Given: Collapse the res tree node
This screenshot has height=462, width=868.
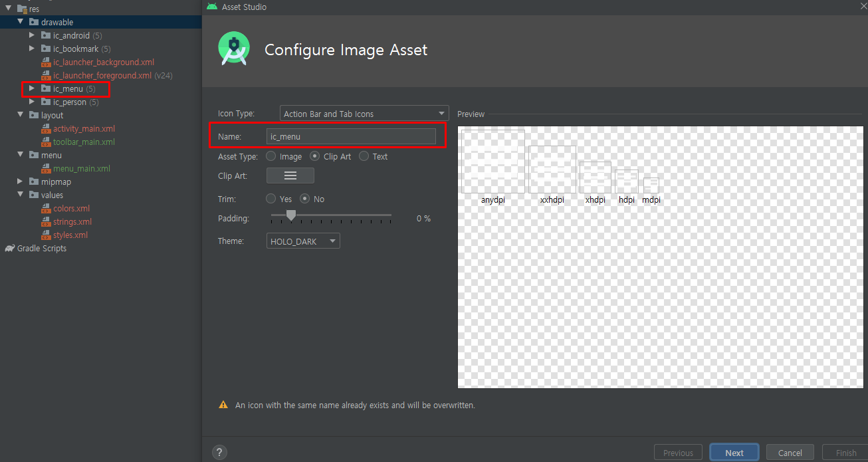Looking at the screenshot, I should point(8,9).
